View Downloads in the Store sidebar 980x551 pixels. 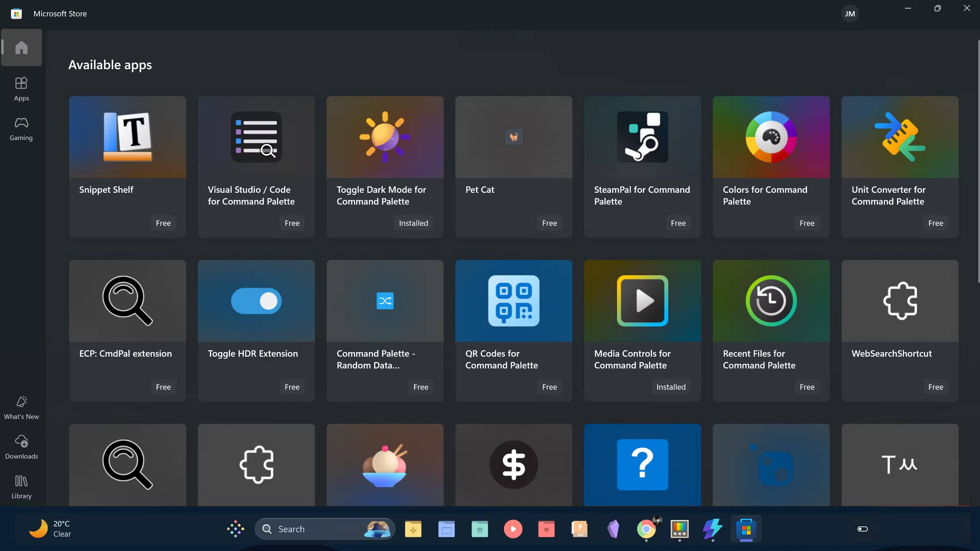click(x=21, y=447)
